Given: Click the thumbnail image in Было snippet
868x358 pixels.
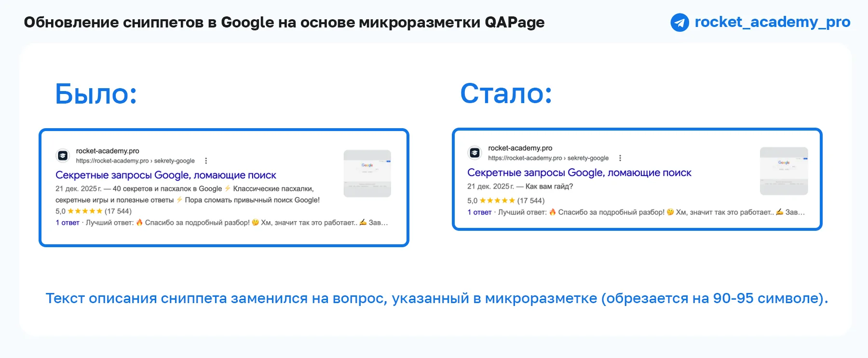Looking at the screenshot, I should (367, 173).
